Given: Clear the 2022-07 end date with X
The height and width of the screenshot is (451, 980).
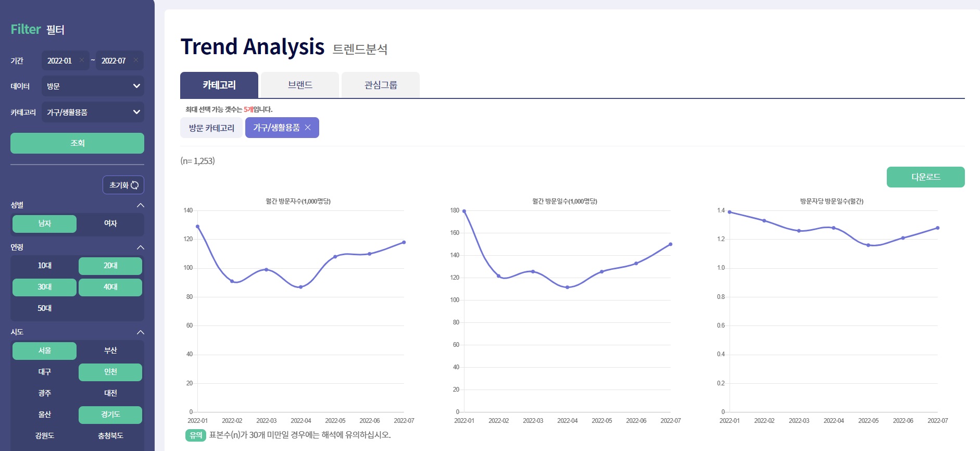Looking at the screenshot, I should pyautogui.click(x=136, y=60).
